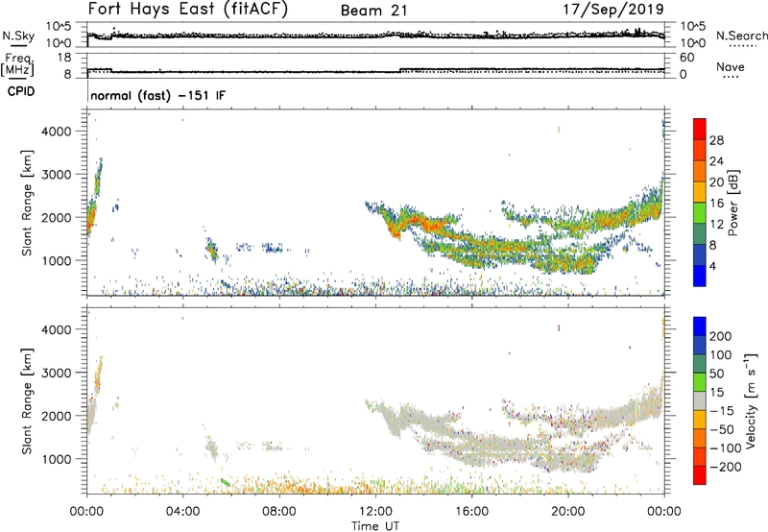Select the normal (fast) -151 IF text
The width and height of the screenshot is (768, 532).
[158, 95]
